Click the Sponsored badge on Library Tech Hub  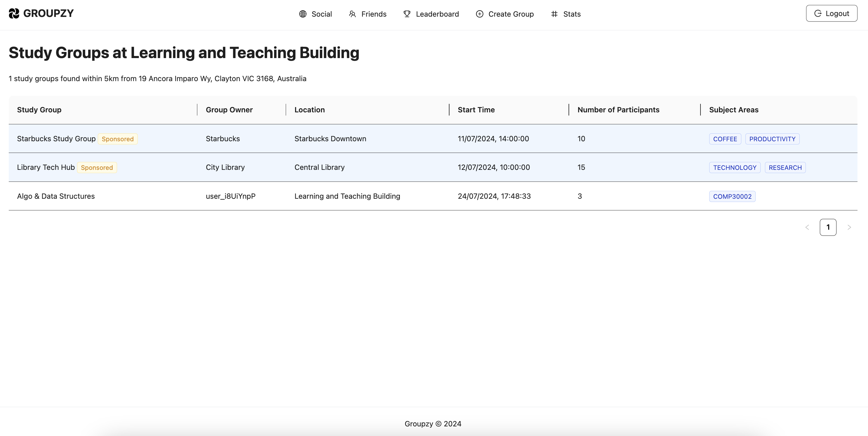click(x=97, y=168)
